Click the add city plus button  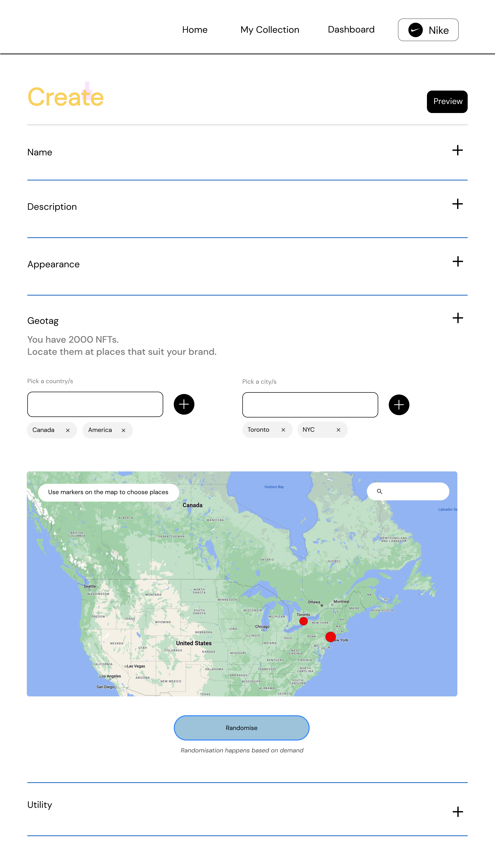coord(399,405)
